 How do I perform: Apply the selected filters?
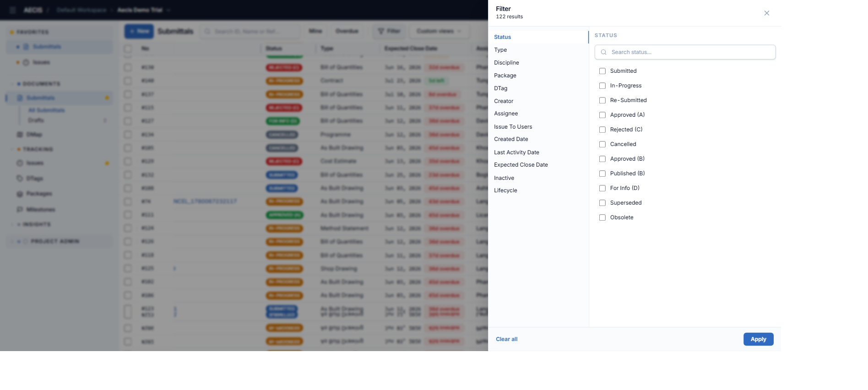[x=758, y=339]
